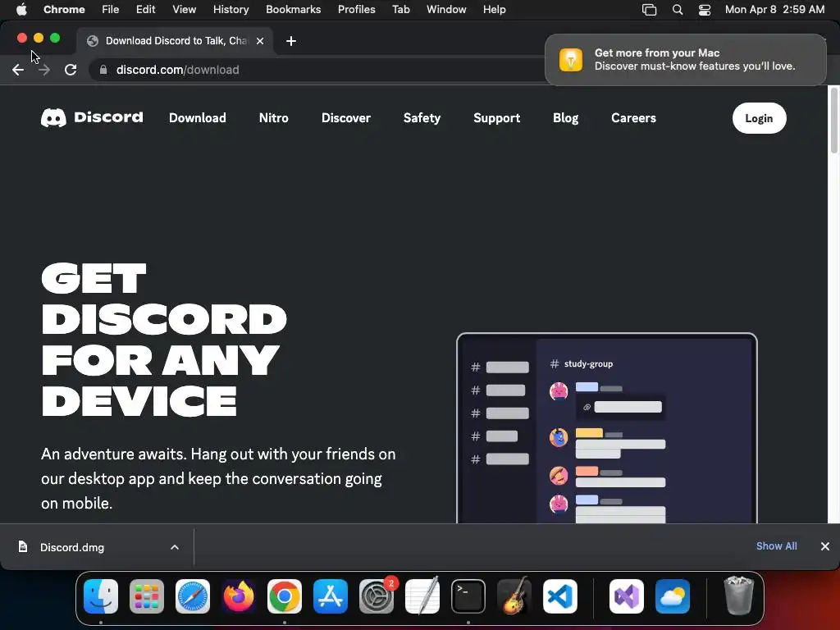This screenshot has width=840, height=630.
Task: Click the Download nav link
Action: pos(197,118)
